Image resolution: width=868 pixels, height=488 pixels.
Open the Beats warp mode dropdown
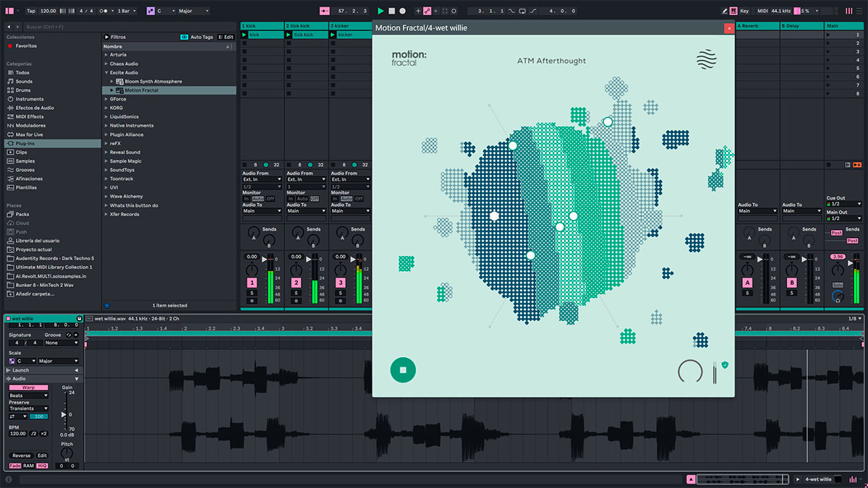coord(28,395)
